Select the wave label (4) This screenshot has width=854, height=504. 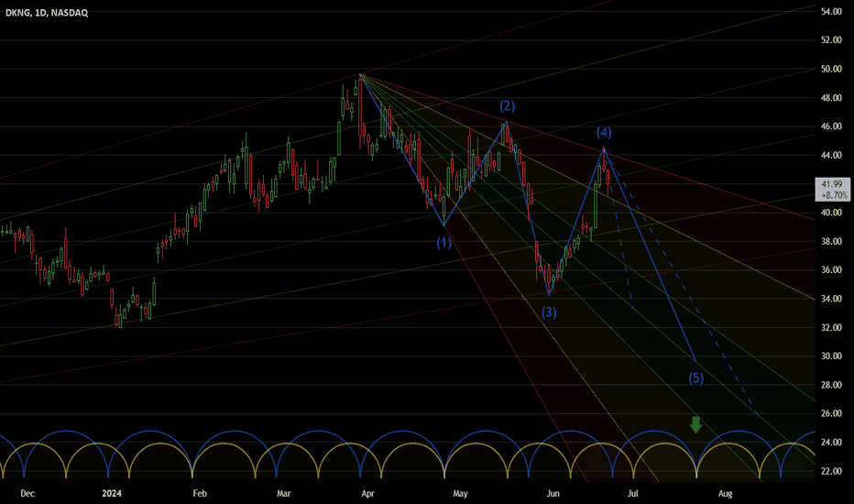point(604,132)
